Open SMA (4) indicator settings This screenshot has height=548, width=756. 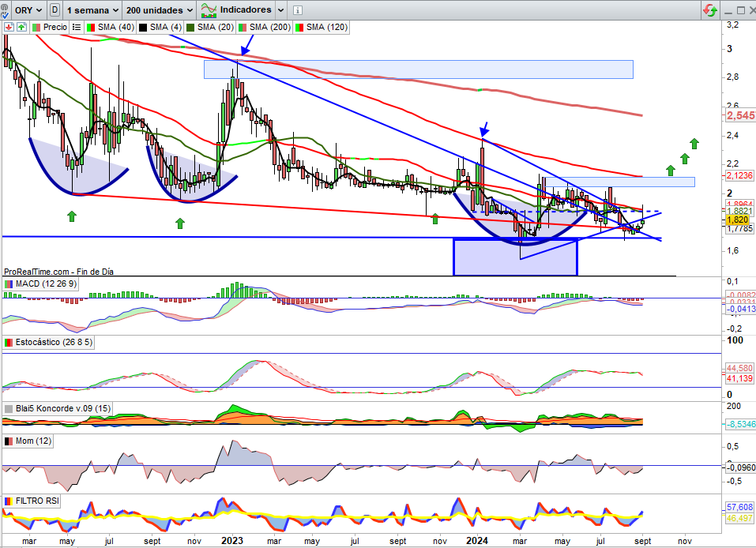coord(165,27)
